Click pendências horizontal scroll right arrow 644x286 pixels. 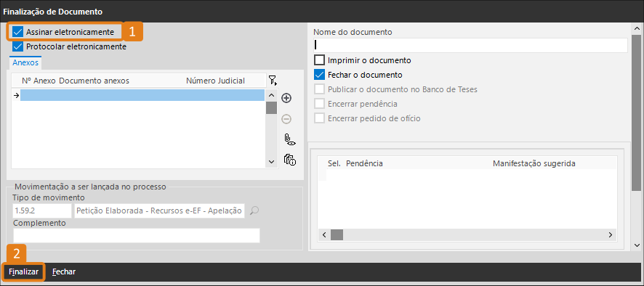point(611,235)
